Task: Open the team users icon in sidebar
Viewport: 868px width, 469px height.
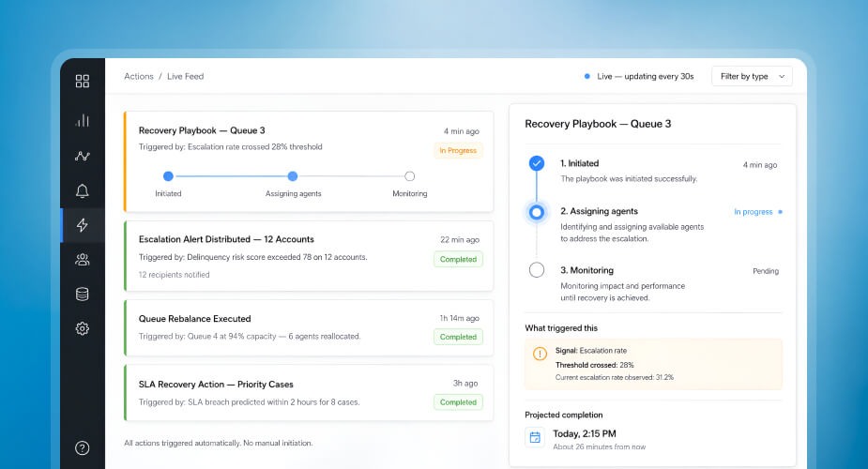Action: tap(82, 260)
